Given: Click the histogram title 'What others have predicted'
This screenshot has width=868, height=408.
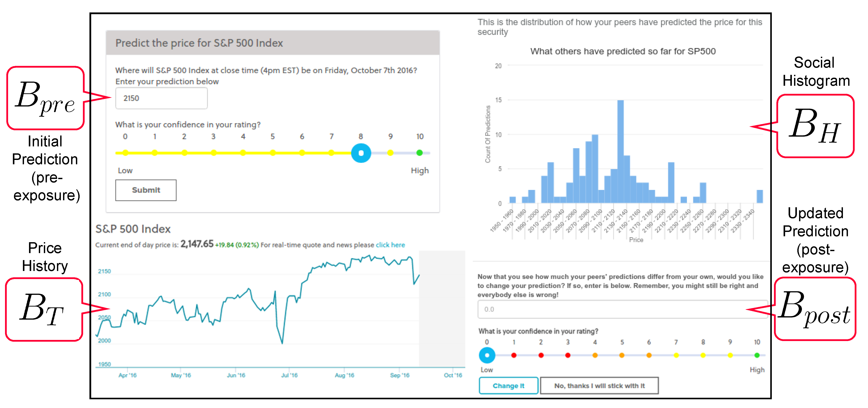Looking at the screenshot, I should click(x=623, y=51).
